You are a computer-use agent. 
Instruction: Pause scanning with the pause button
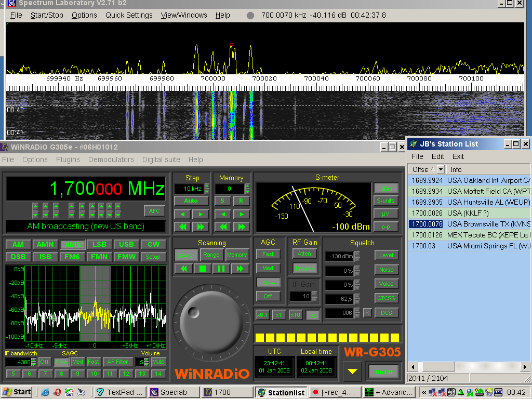pos(221,269)
